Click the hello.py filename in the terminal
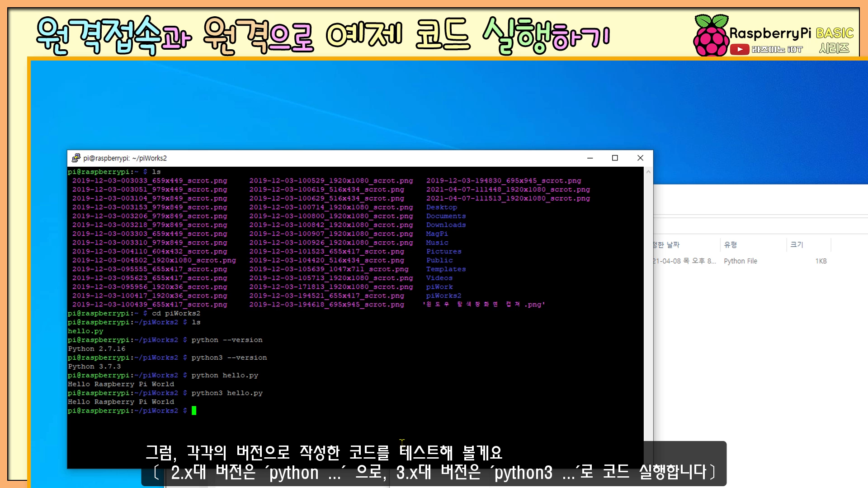The image size is (868, 488). tap(85, 331)
